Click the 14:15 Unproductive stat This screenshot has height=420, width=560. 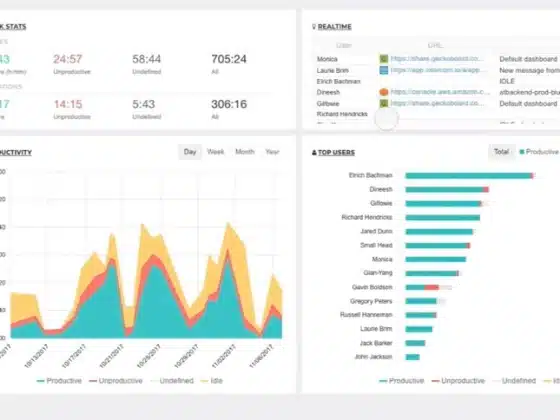(68, 104)
